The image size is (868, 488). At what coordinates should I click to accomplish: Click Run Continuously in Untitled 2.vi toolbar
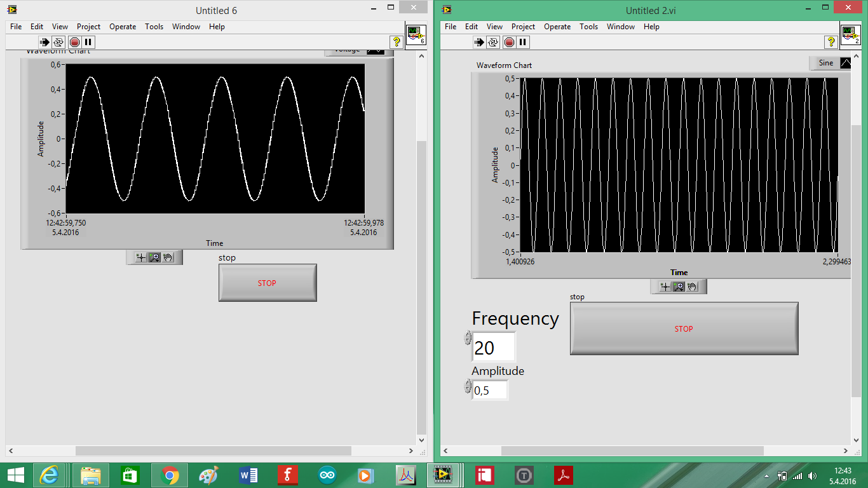[x=493, y=42]
